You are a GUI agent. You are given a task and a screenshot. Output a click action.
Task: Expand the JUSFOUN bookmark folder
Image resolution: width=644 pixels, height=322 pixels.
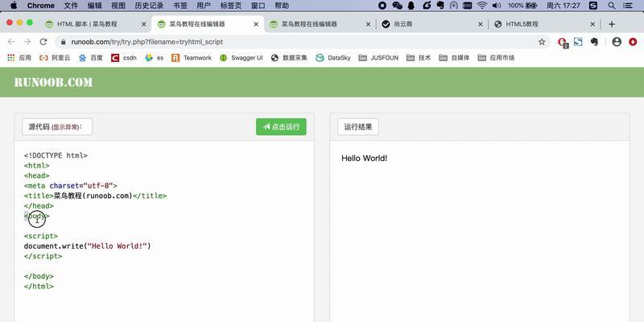pos(378,58)
